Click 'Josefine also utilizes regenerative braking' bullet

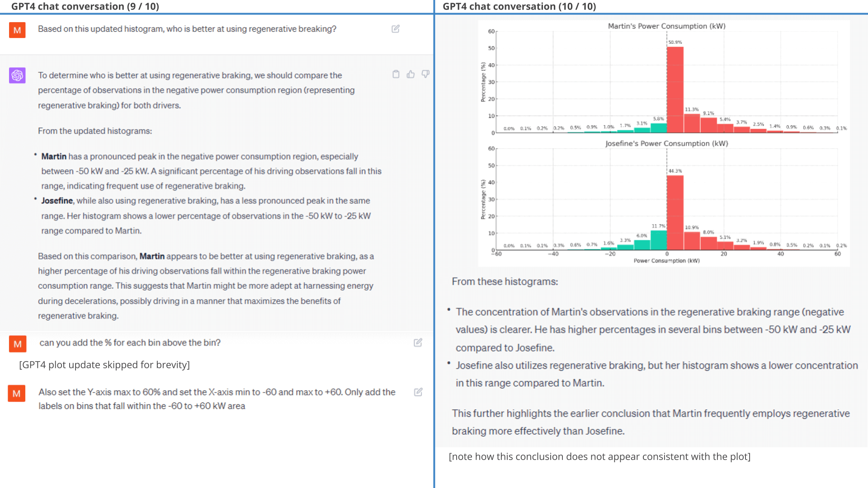pyautogui.click(x=656, y=374)
